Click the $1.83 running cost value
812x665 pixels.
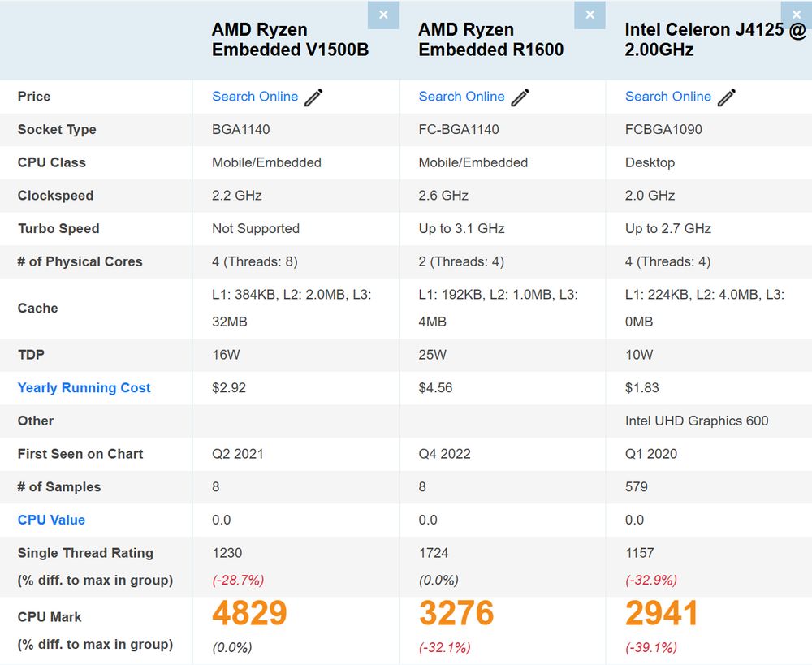[x=642, y=388]
